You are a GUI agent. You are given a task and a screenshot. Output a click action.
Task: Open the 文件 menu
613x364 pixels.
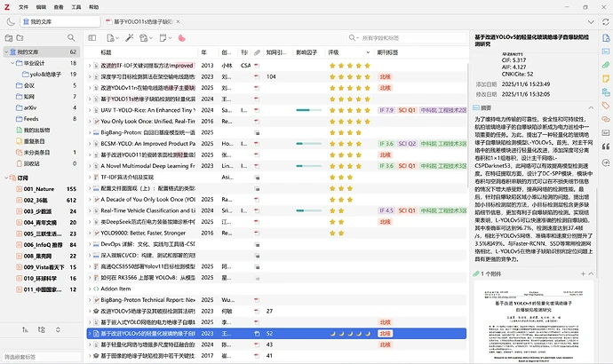23,7
